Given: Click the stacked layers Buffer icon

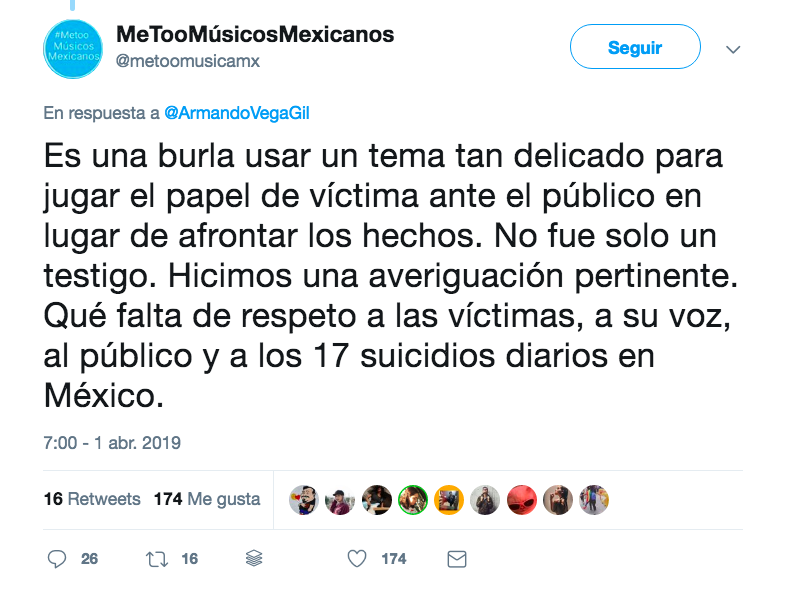Looking at the screenshot, I should pyautogui.click(x=254, y=558).
